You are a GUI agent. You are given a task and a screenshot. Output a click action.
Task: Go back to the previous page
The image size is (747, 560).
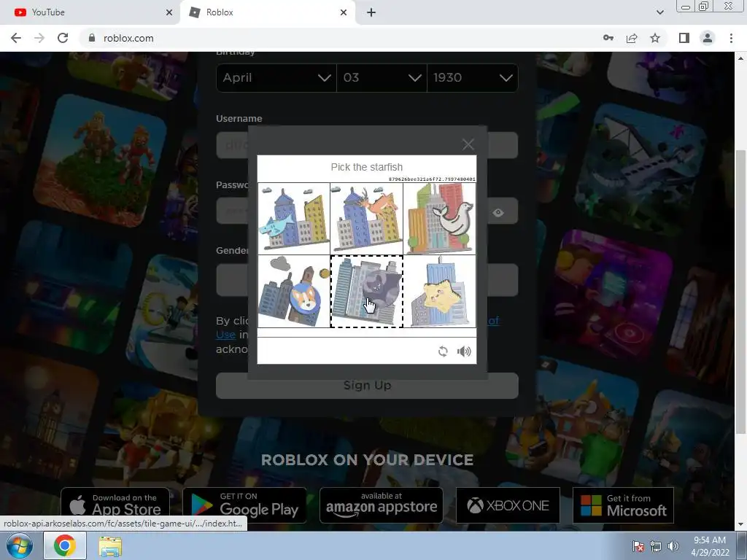pyautogui.click(x=16, y=38)
